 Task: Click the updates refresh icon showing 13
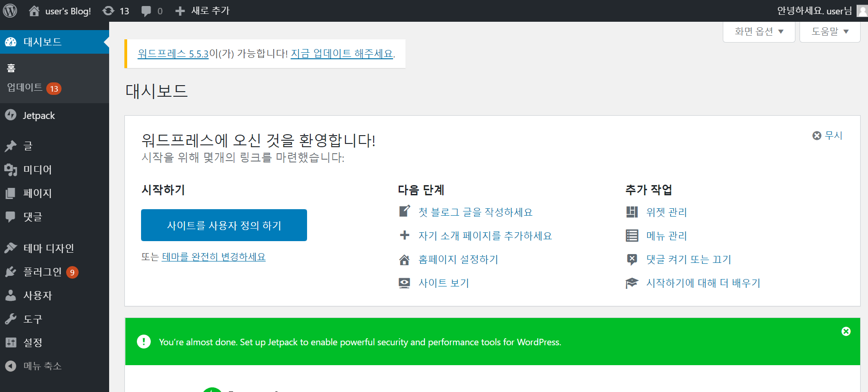[108, 11]
